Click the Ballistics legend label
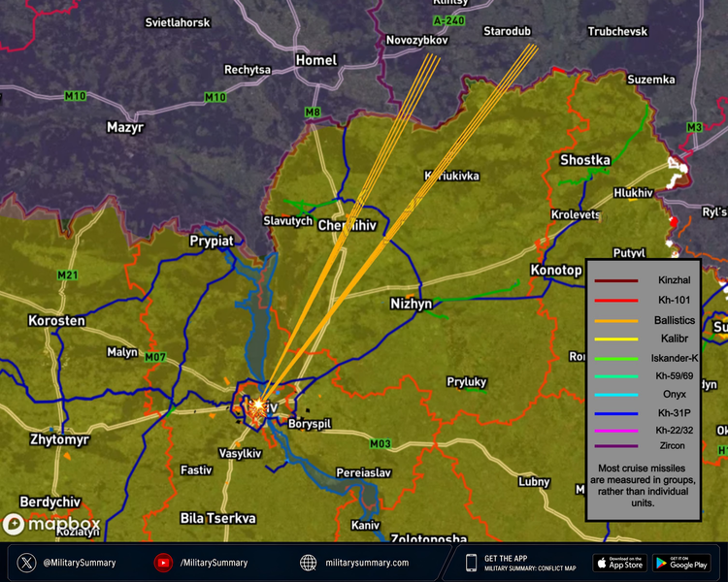The image size is (728, 582). [x=675, y=320]
